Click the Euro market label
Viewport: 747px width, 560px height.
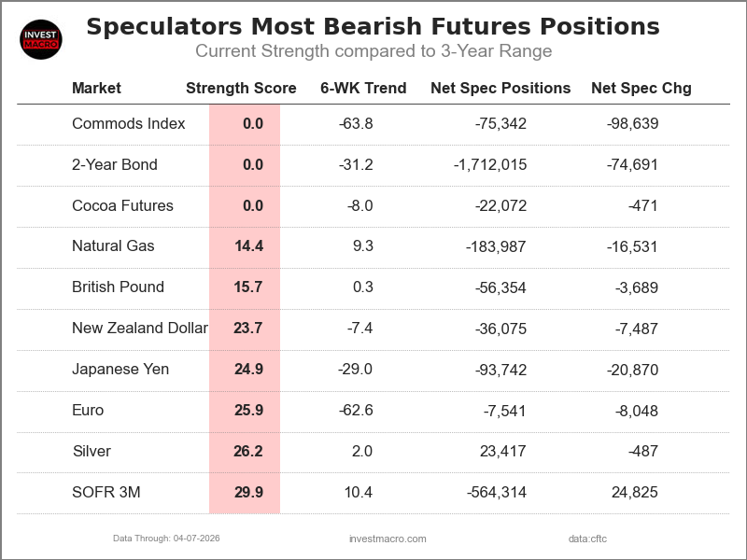point(88,411)
